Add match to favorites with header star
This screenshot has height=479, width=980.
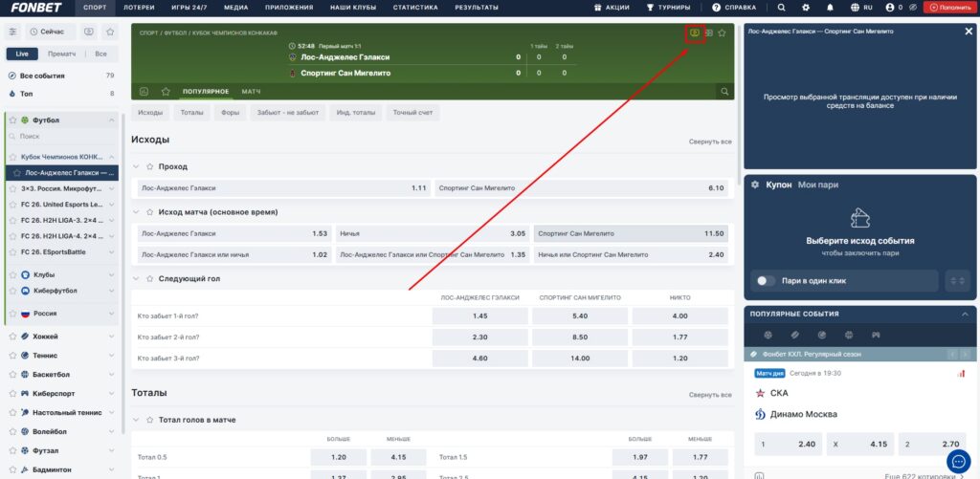click(x=723, y=33)
